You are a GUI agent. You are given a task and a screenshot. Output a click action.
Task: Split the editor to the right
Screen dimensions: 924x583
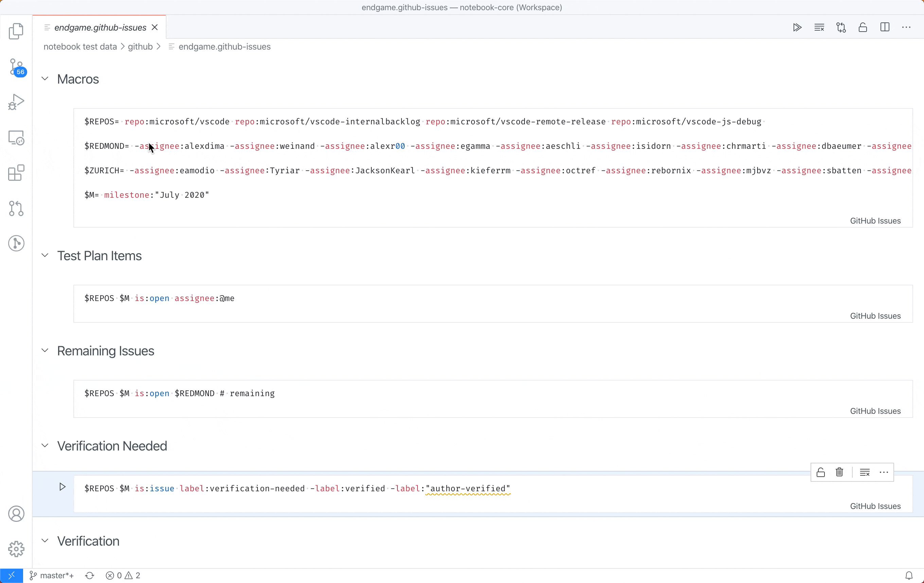tap(885, 27)
